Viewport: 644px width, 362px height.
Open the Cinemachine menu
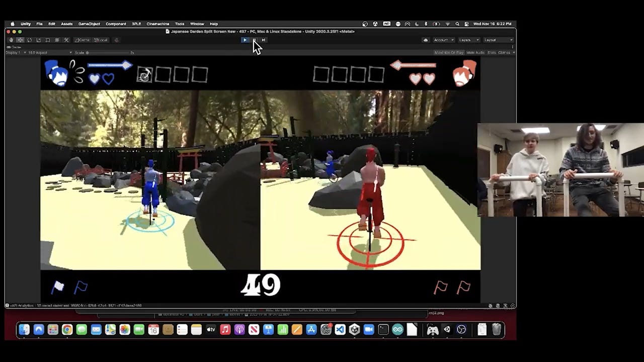pyautogui.click(x=157, y=24)
